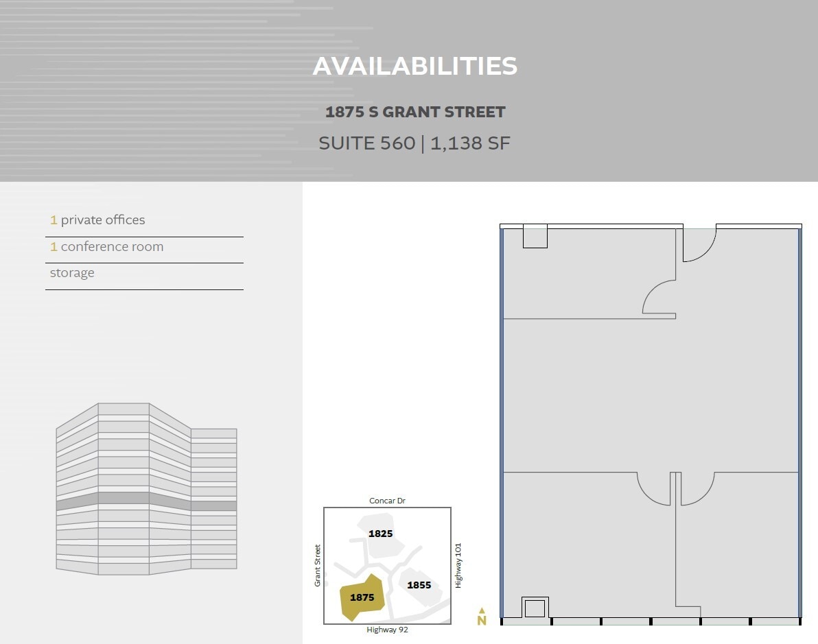
Task: Click the Highway 92 label below the map
Action: (387, 628)
